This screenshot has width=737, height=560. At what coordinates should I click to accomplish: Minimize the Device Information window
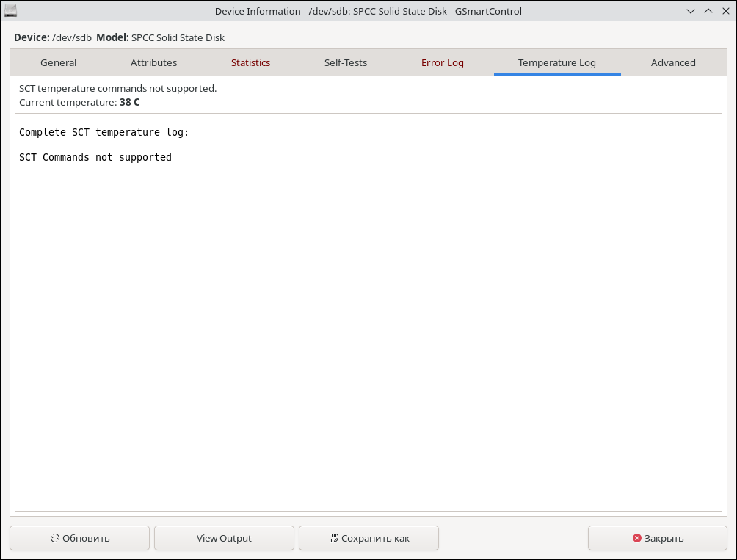point(691,11)
